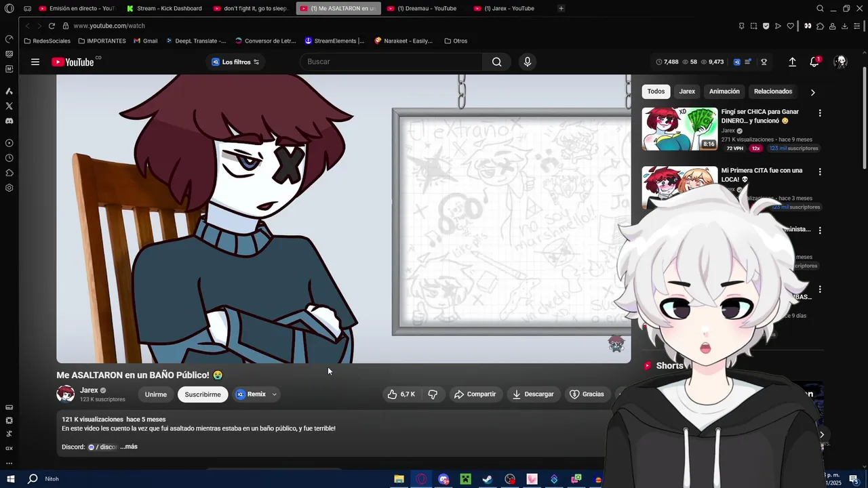This screenshot has width=868, height=488.
Task: Like the video with thumbs up
Action: point(400,394)
